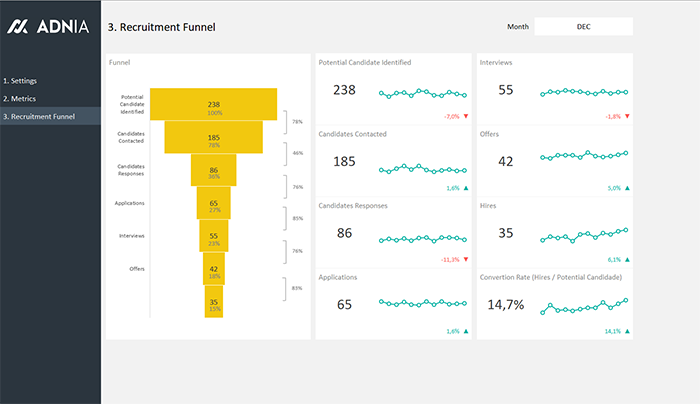Click green up arrow under Applications card
The image size is (700, 404).
pos(466,331)
